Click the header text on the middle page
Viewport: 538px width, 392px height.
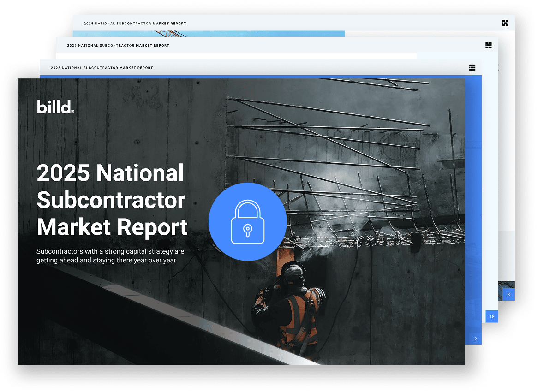(x=118, y=46)
